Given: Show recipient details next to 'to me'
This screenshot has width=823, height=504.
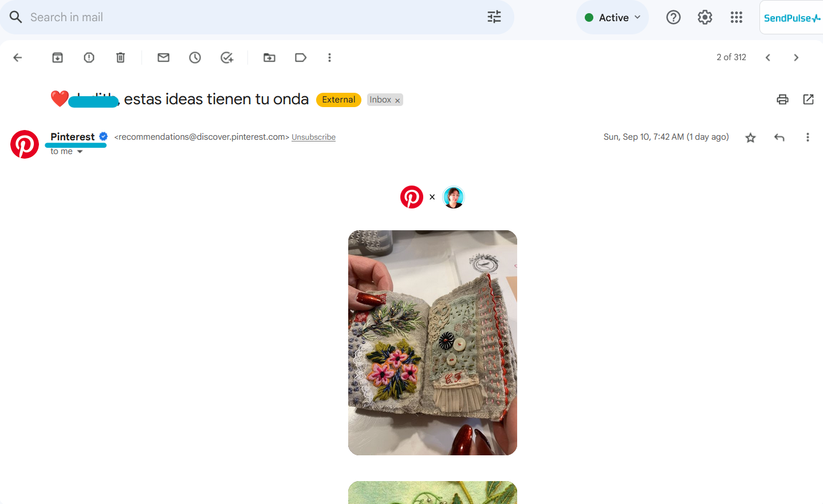Looking at the screenshot, I should coord(80,152).
